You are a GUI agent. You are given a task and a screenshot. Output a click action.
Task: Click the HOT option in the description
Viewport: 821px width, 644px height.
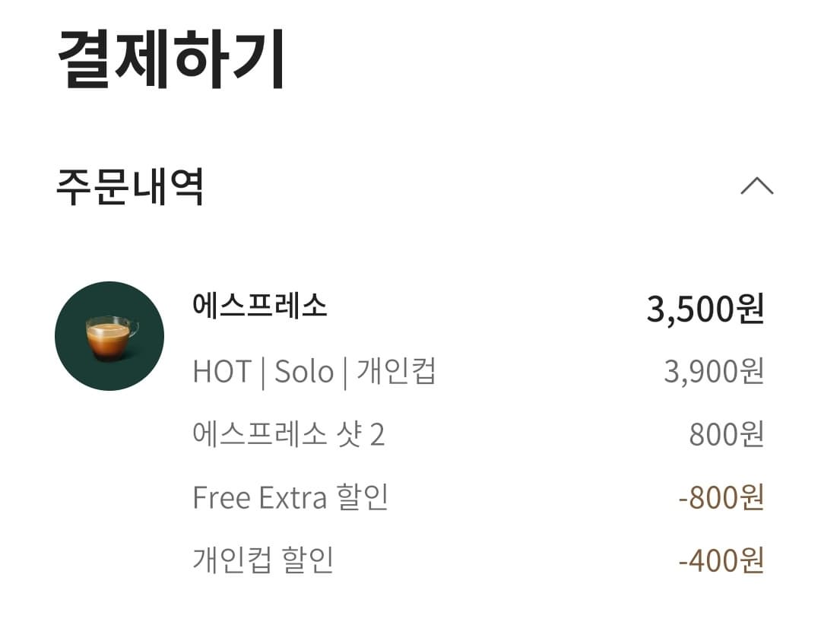(223, 371)
